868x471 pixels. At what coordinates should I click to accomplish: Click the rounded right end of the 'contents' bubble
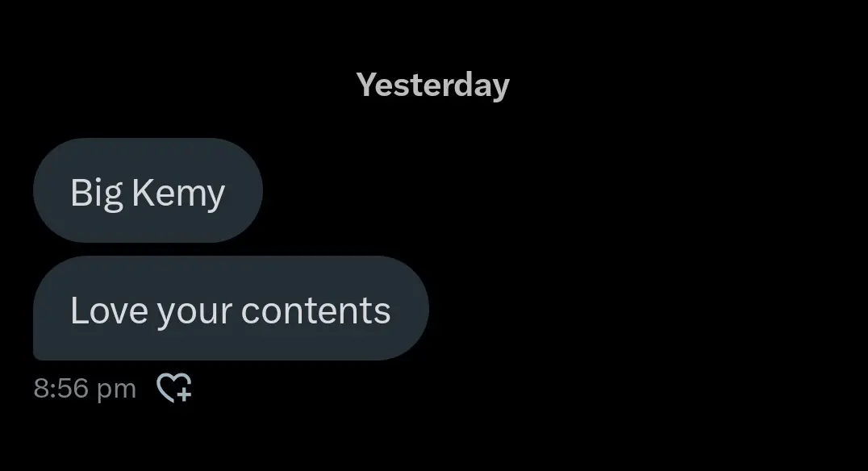click(x=408, y=308)
